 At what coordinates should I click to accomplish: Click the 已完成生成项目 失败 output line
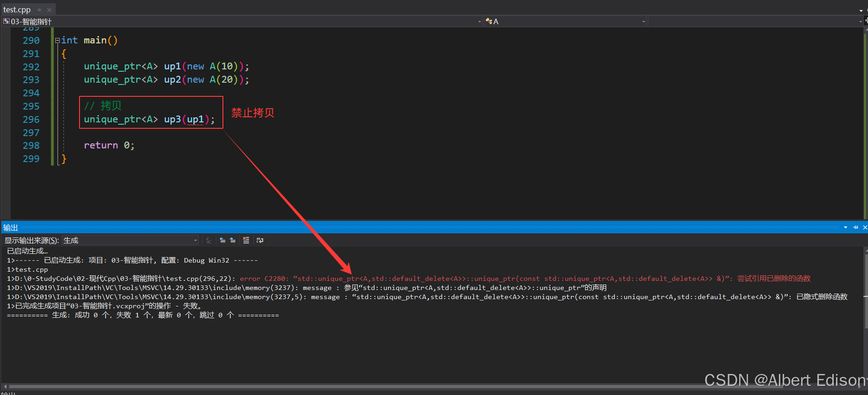click(104, 306)
